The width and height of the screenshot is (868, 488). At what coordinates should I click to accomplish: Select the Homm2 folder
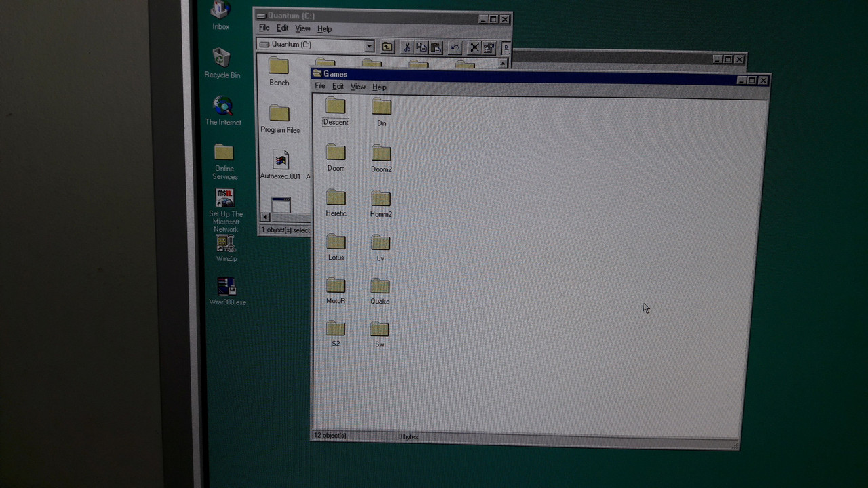click(x=380, y=204)
